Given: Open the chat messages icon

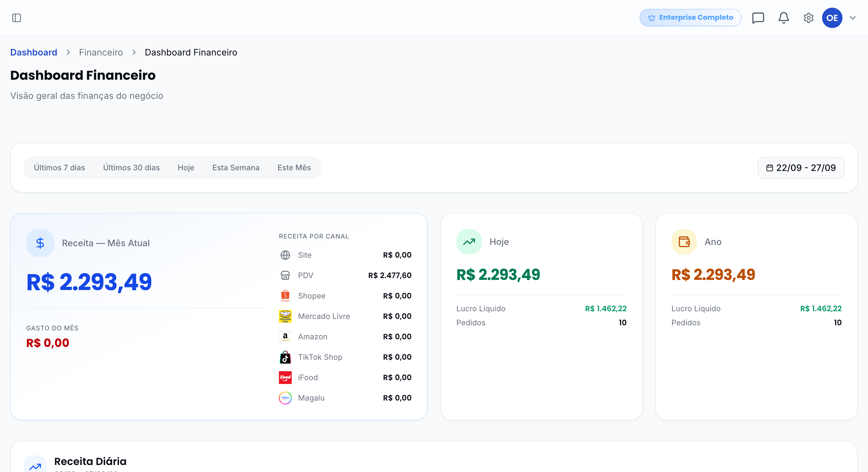Looking at the screenshot, I should pyautogui.click(x=758, y=18).
